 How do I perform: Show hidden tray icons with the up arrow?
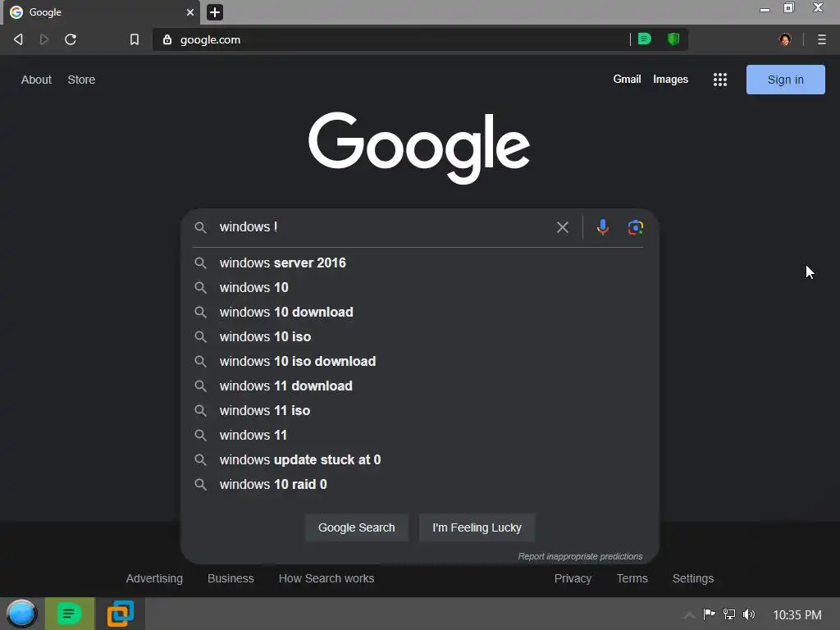(689, 615)
